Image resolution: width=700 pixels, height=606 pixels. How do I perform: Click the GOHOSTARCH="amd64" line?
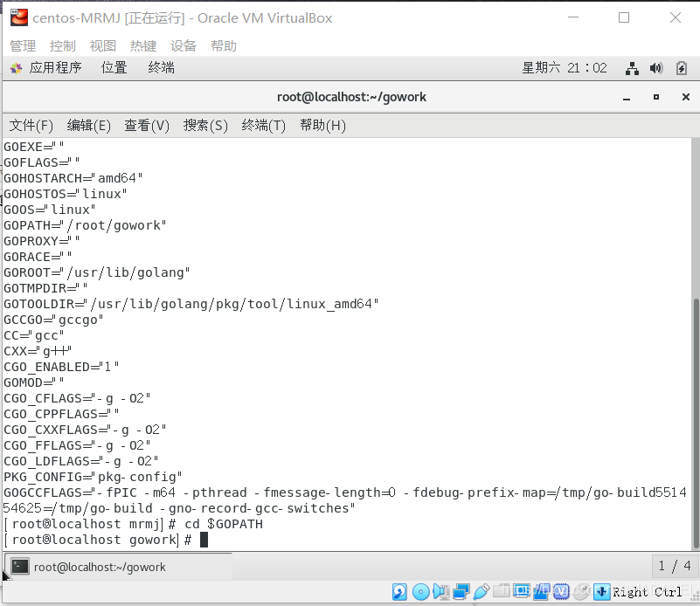[x=73, y=178]
